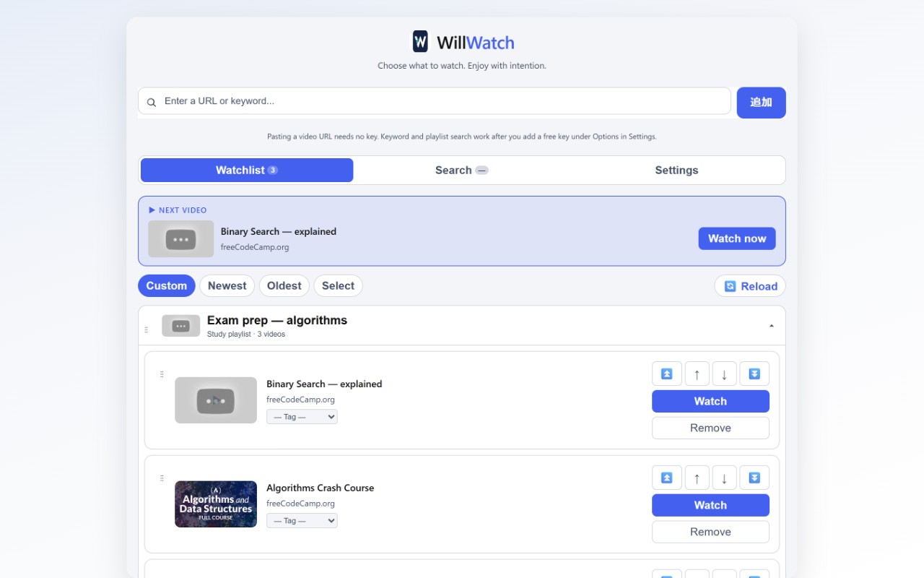This screenshot has width=924, height=578.
Task: Collapse the Exam prep playlist
Action: 771,326
